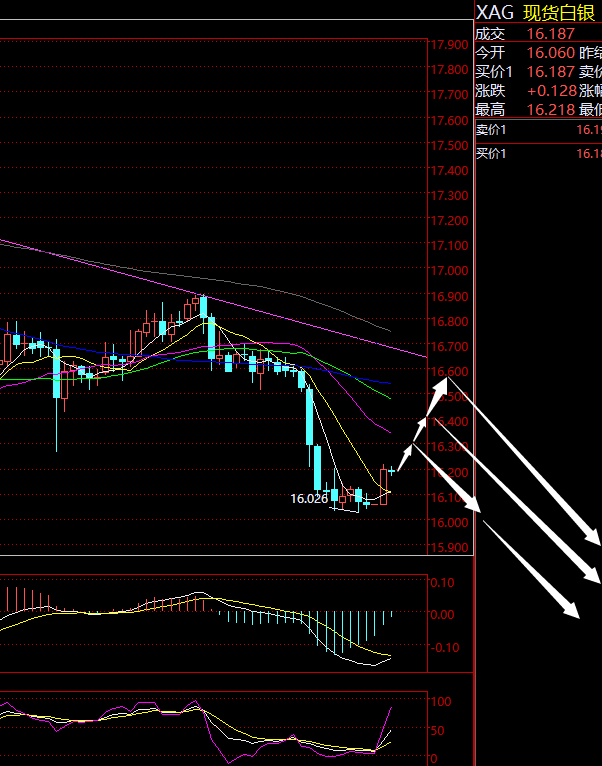The height and width of the screenshot is (766, 602).
Task: Select the 16.187 value beside 买价1
Action: pos(551,72)
